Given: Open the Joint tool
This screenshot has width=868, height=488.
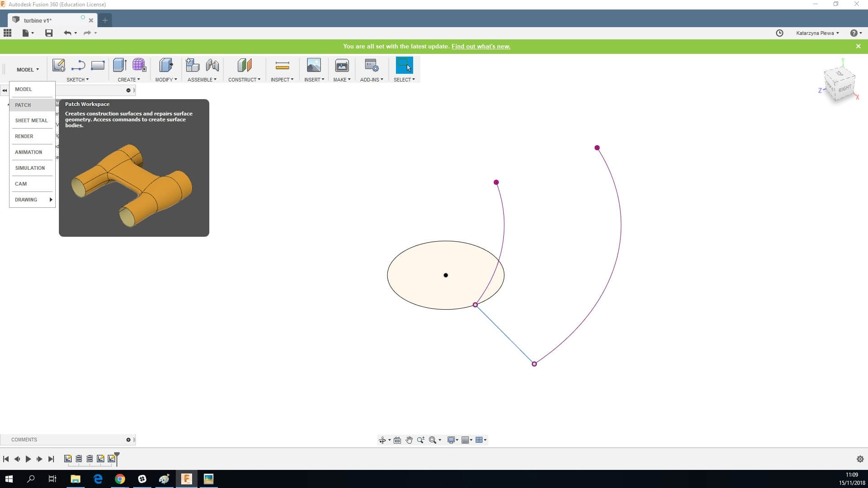Looking at the screenshot, I should (x=212, y=65).
